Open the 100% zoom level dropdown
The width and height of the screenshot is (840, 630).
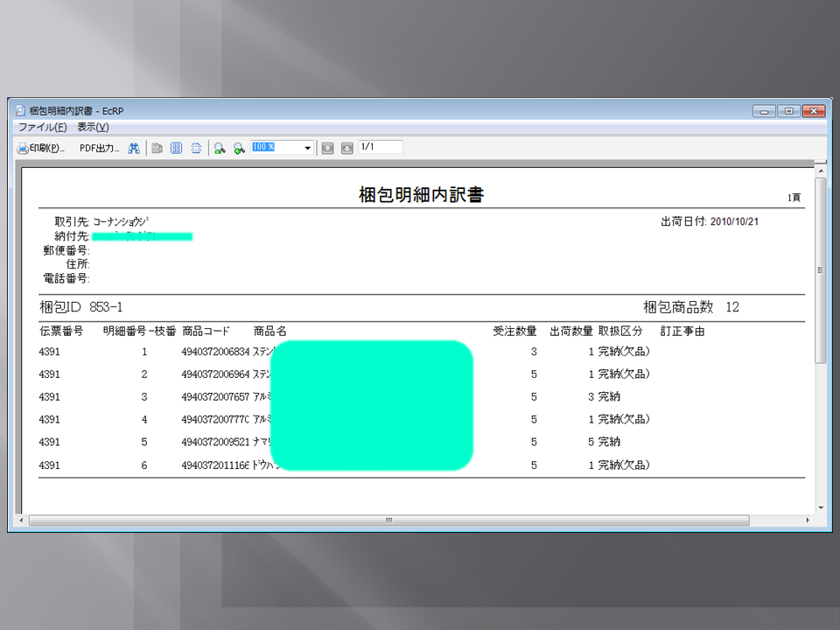(x=308, y=147)
